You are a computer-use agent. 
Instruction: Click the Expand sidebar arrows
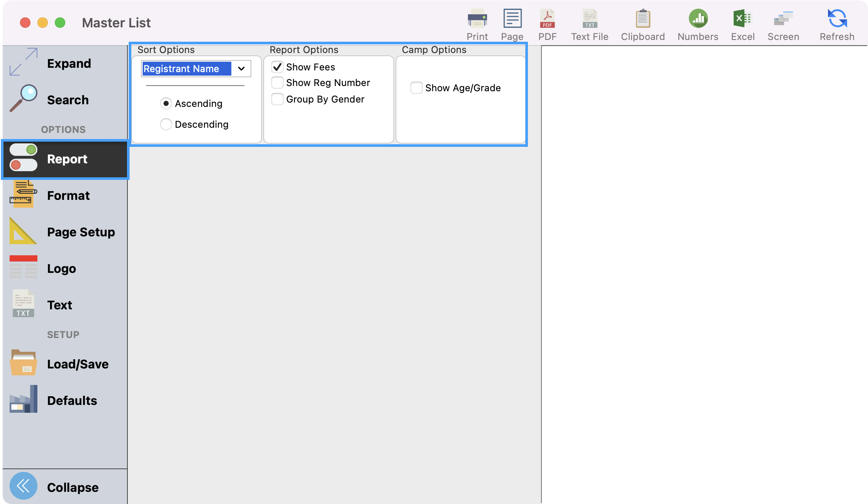(23, 63)
